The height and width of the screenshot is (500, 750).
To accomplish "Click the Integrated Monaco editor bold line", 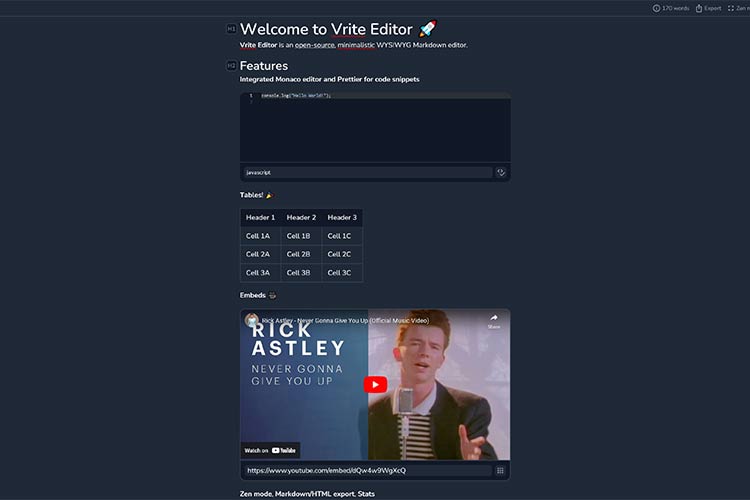I will [x=330, y=79].
